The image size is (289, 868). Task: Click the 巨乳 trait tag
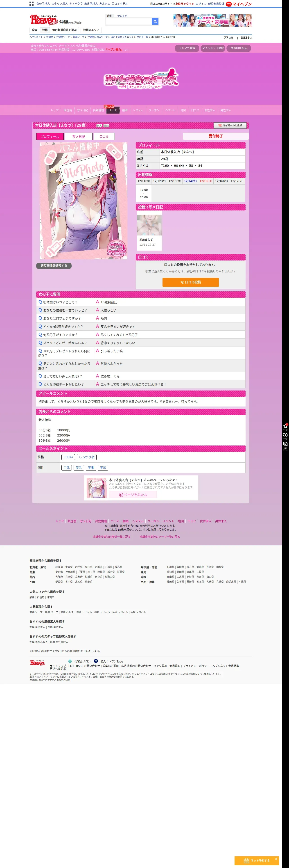(67, 468)
